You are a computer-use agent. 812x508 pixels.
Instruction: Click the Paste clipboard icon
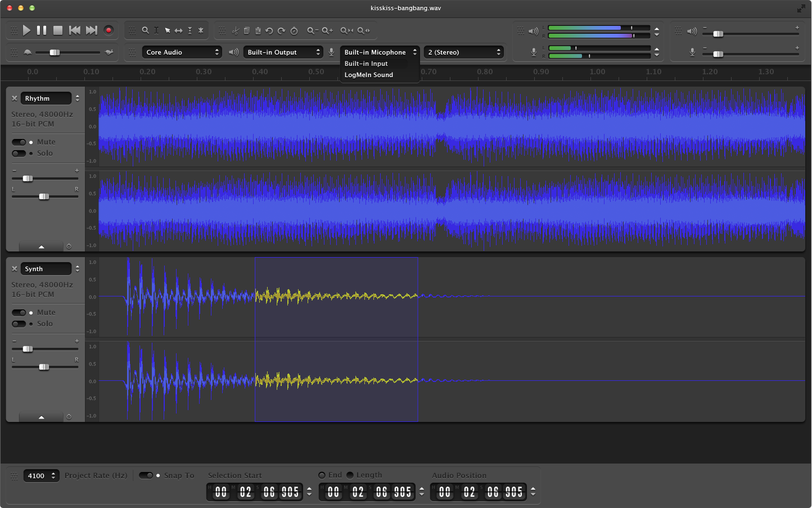(x=258, y=30)
